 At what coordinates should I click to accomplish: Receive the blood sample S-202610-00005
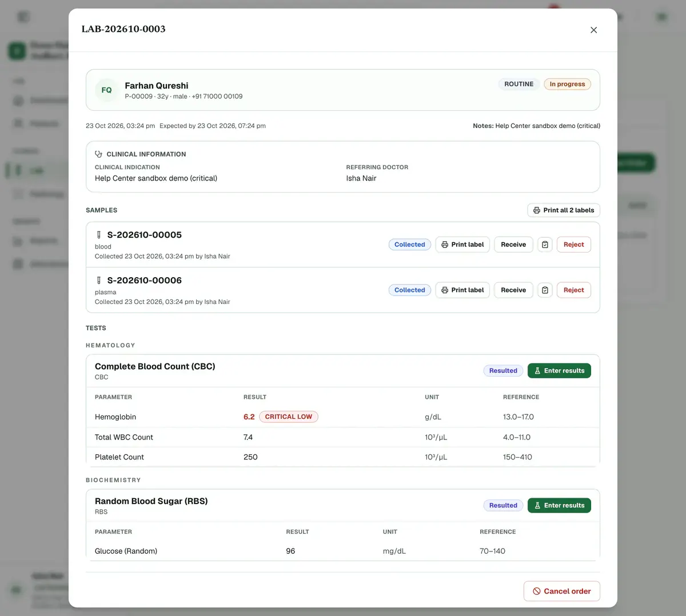point(513,245)
